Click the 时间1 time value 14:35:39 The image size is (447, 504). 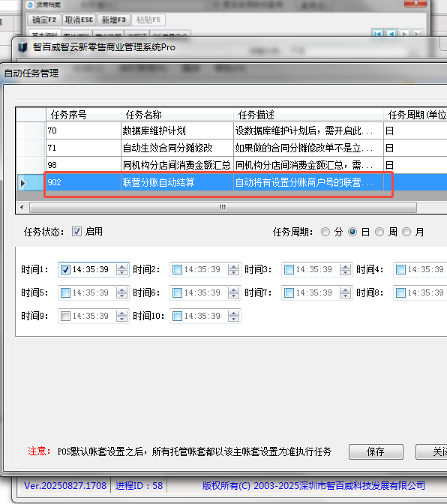(91, 269)
